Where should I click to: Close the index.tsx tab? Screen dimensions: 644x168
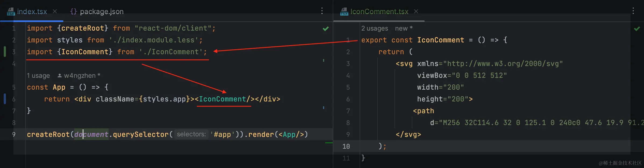55,11
